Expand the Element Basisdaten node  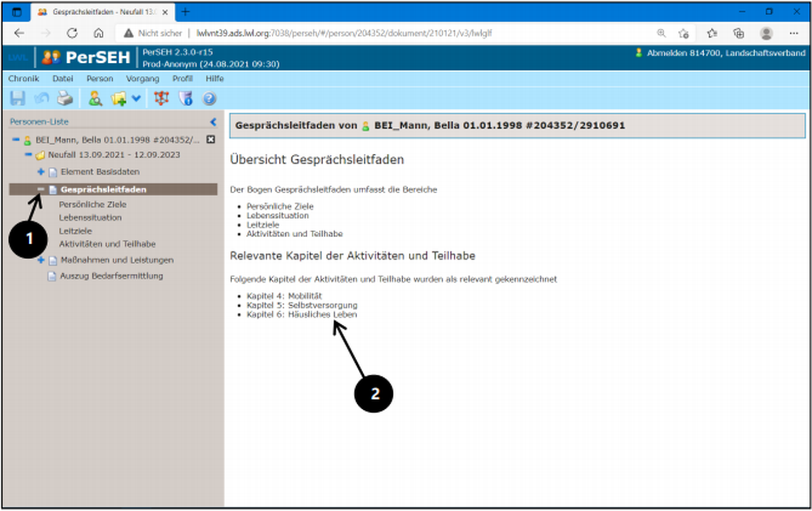(x=41, y=172)
